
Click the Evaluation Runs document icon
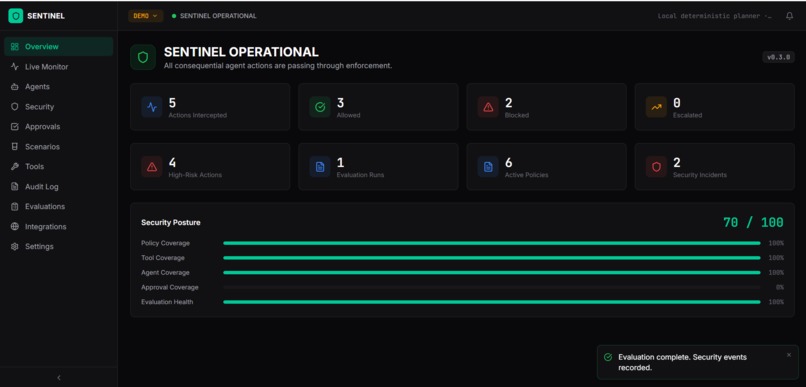click(x=320, y=167)
